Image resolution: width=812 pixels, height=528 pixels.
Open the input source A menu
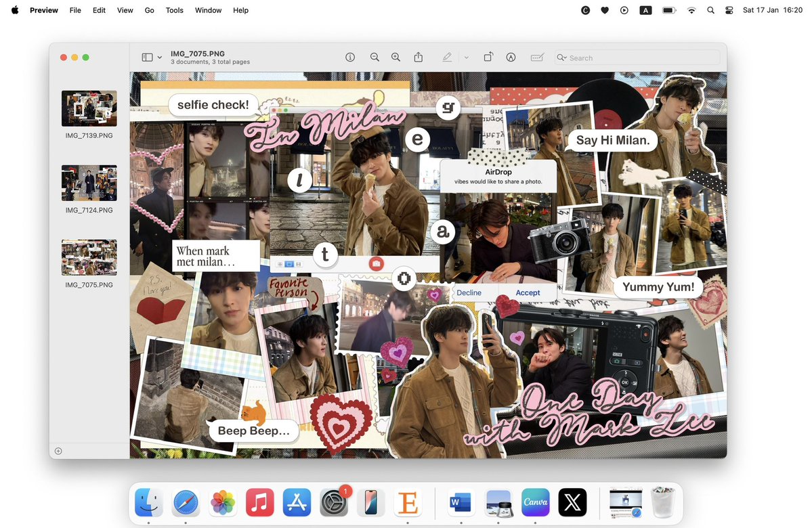coord(646,10)
